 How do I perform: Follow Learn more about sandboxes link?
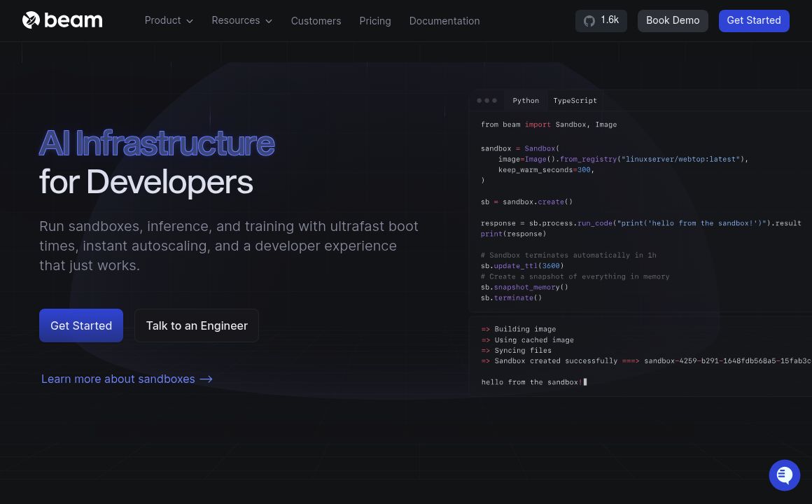[x=118, y=379]
